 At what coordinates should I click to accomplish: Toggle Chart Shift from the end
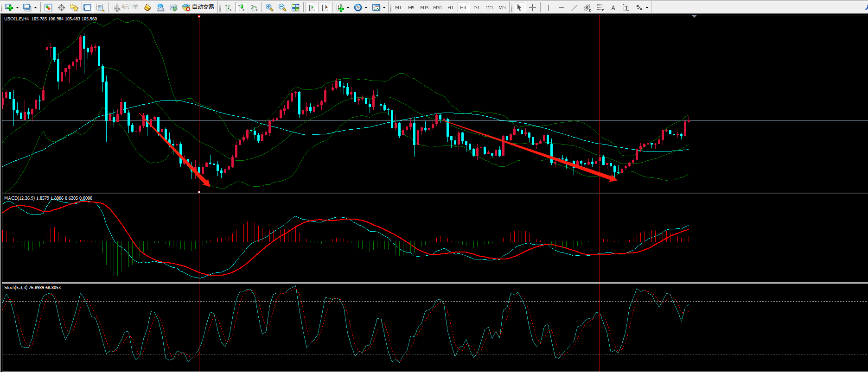325,7
